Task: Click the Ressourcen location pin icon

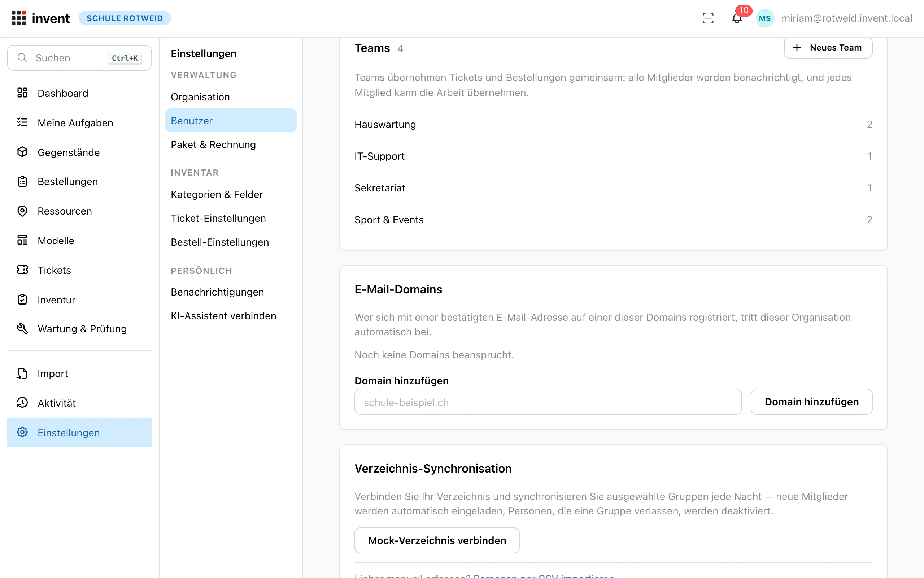Action: click(22, 211)
